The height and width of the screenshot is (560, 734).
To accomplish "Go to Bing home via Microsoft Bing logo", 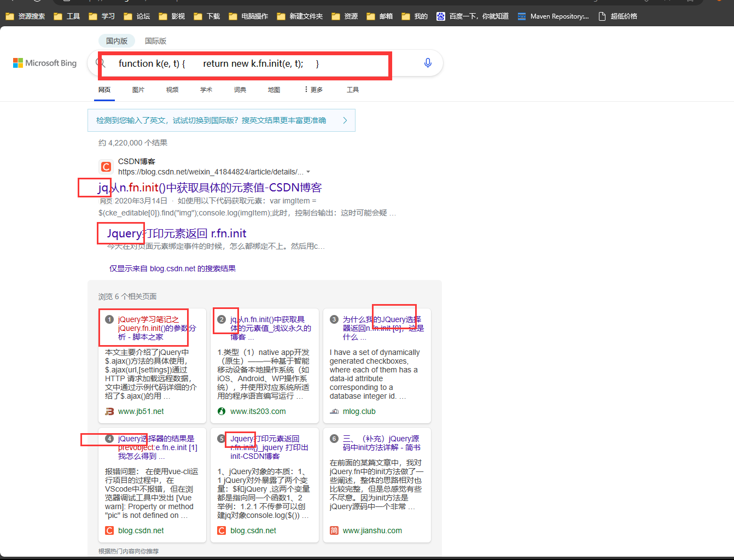I will click(45, 63).
